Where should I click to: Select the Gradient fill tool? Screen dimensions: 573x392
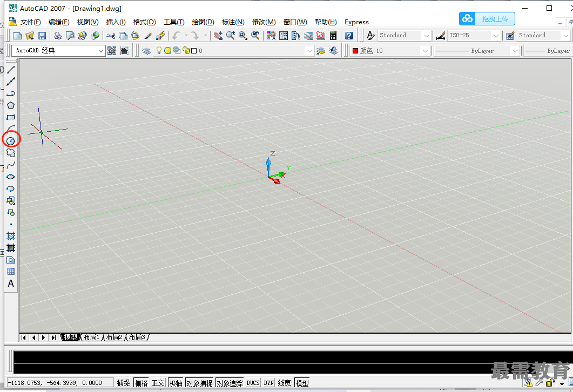click(x=11, y=248)
